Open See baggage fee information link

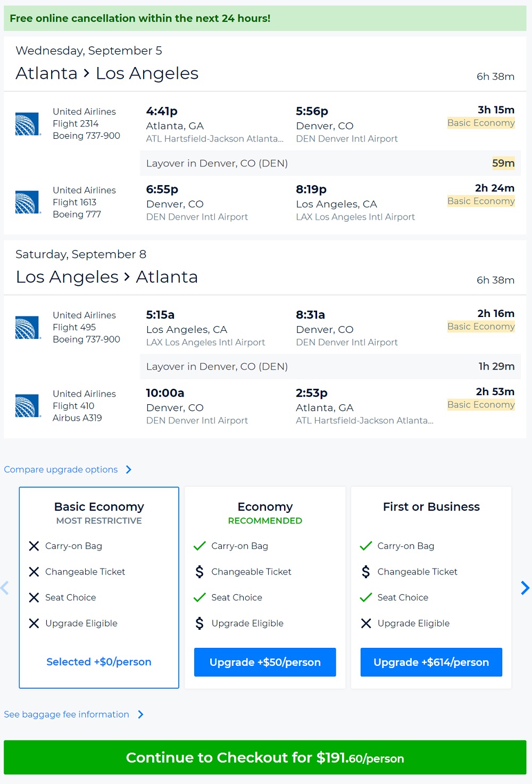66,714
